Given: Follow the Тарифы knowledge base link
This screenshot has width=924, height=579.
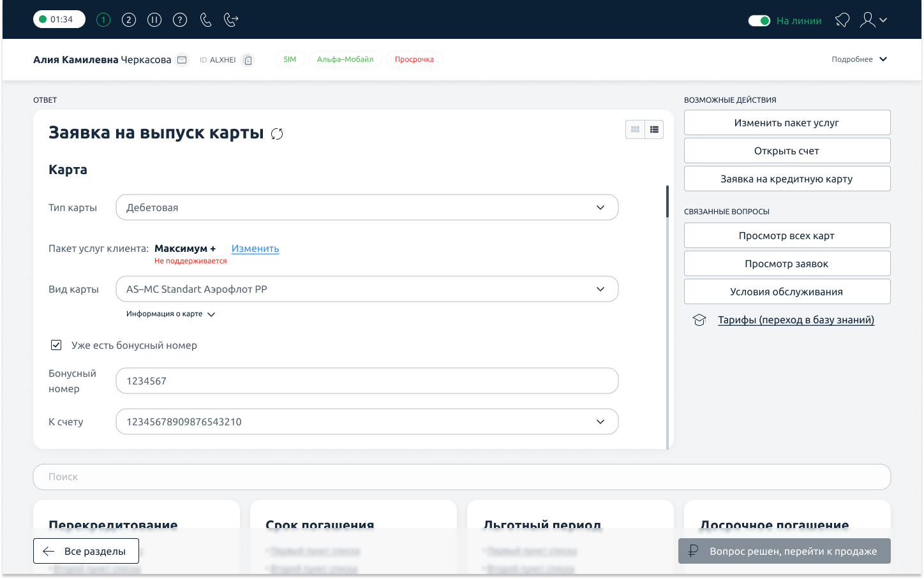Looking at the screenshot, I should pos(796,320).
